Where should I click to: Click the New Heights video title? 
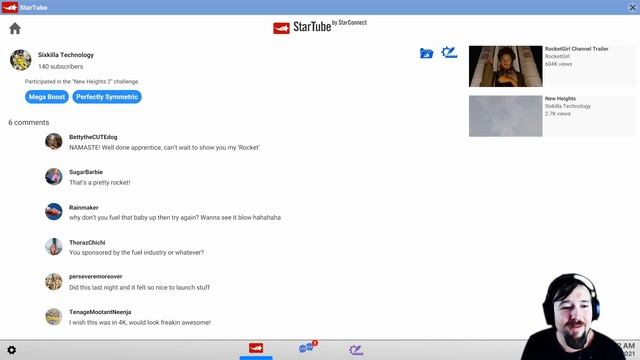point(560,98)
